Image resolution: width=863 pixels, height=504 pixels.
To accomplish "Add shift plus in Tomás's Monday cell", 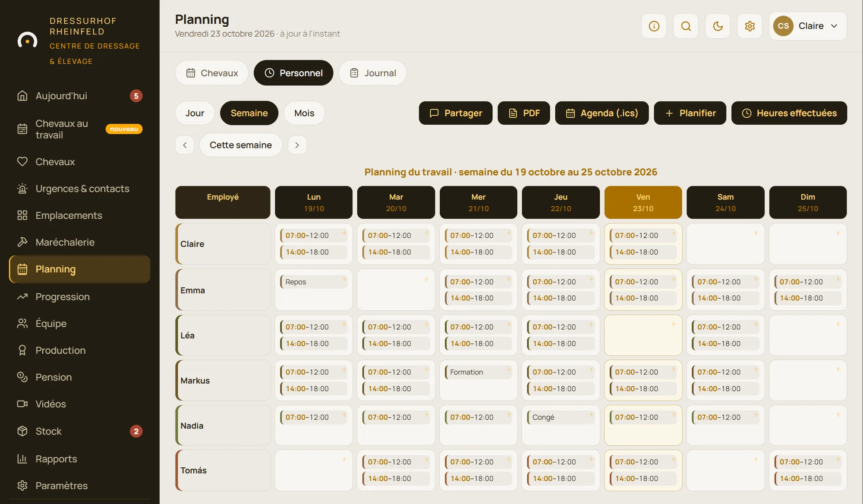I will coord(344,460).
